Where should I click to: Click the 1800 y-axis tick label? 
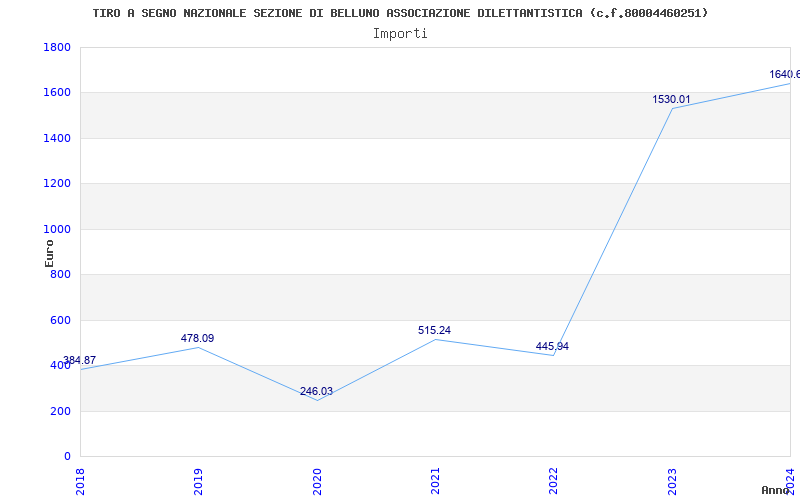click(57, 47)
